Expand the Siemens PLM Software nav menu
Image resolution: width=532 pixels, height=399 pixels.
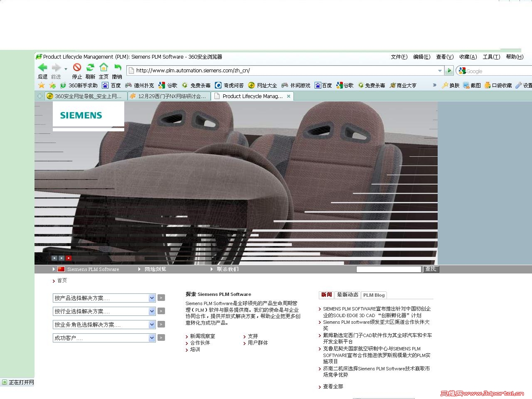pyautogui.click(x=86, y=269)
